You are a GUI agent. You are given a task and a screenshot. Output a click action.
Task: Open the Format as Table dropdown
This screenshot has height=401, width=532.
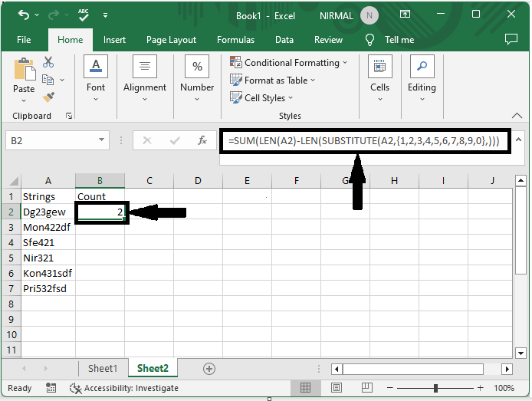tap(272, 80)
